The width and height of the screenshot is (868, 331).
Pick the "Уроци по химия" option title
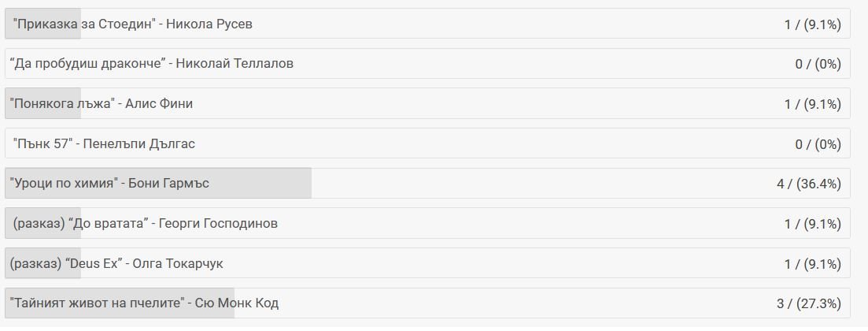coord(109,184)
